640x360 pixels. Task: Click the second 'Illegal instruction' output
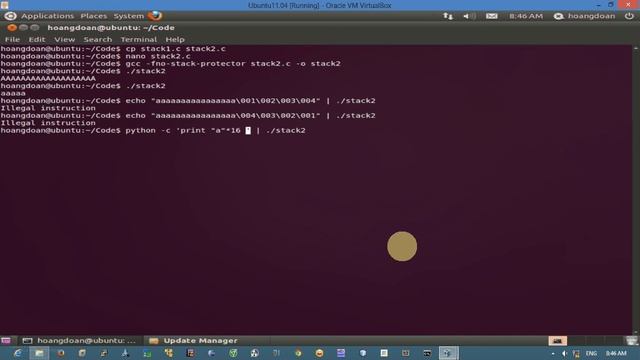(48, 123)
